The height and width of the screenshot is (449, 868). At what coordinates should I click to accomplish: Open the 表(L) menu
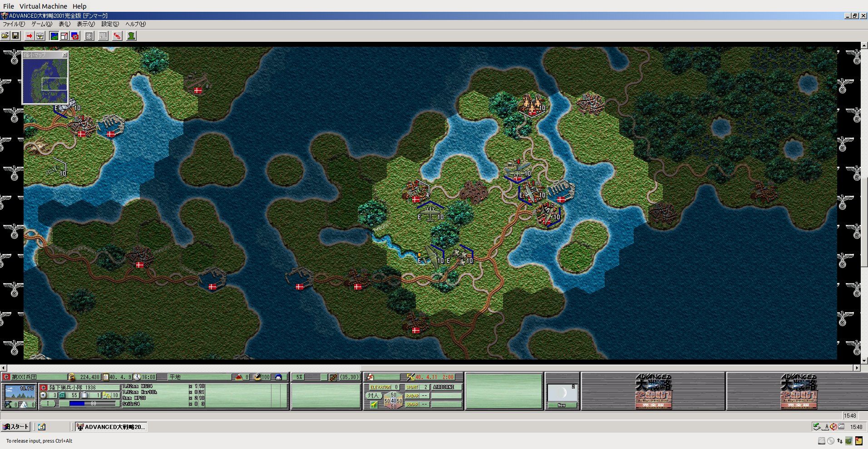[64, 24]
